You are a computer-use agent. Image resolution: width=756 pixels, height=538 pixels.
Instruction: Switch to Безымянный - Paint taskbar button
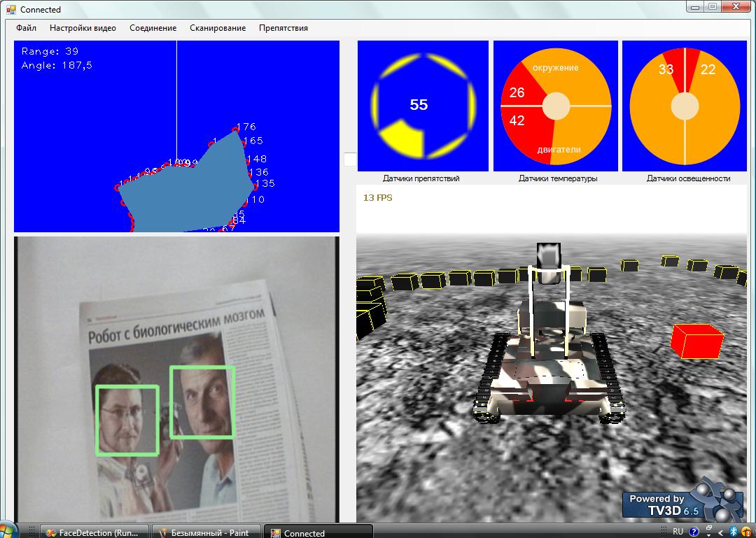click(x=206, y=532)
